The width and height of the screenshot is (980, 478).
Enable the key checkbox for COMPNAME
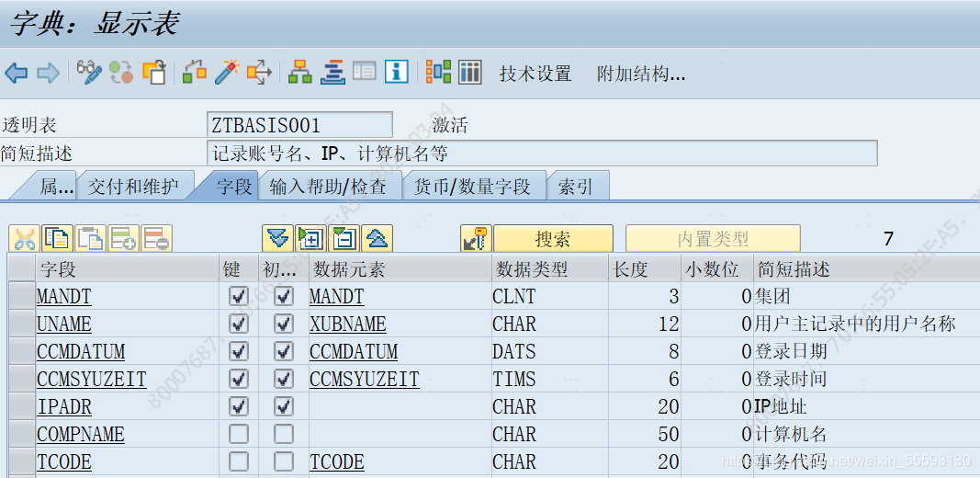pos(238,434)
